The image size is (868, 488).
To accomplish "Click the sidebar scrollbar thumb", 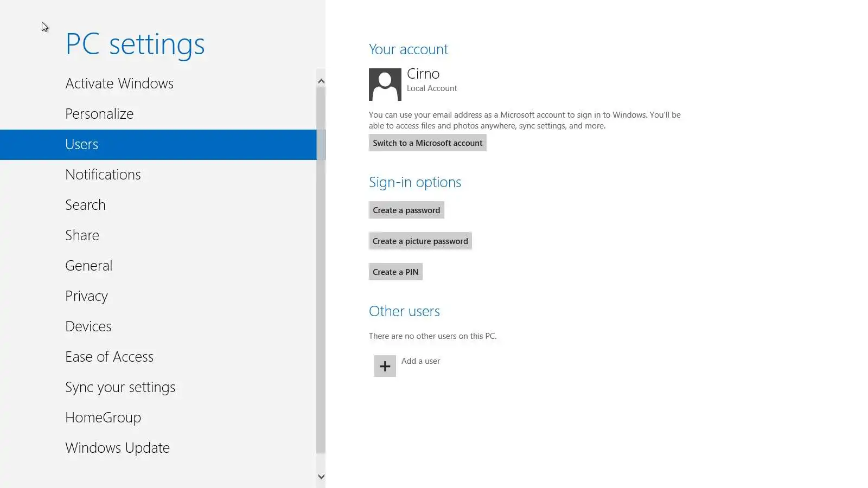I will click(321, 270).
